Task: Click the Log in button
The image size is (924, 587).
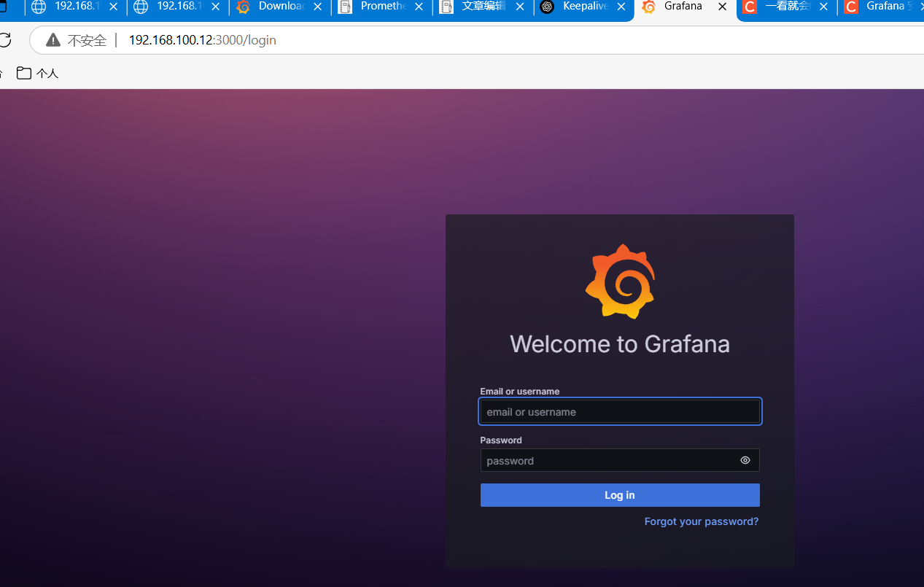Action: 620,495
